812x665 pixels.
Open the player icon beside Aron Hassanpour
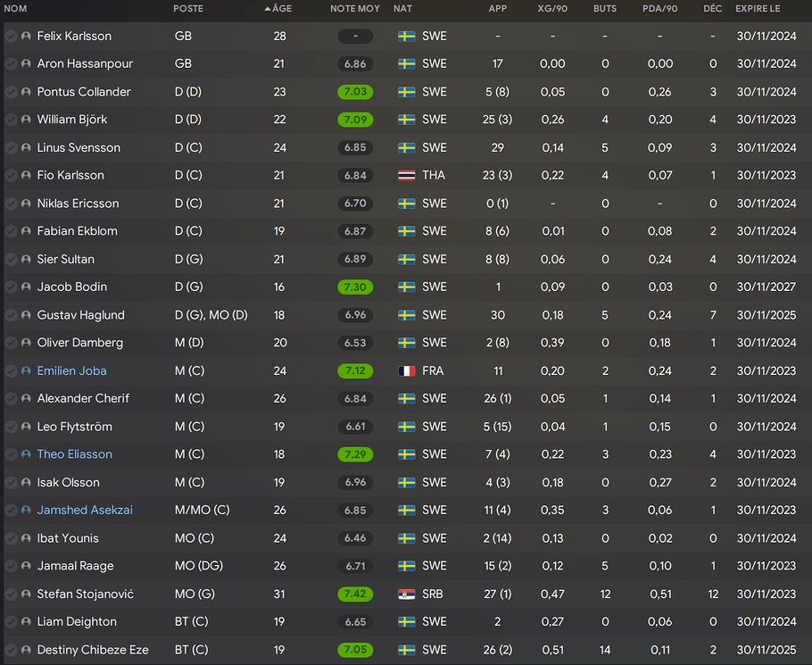(x=26, y=63)
